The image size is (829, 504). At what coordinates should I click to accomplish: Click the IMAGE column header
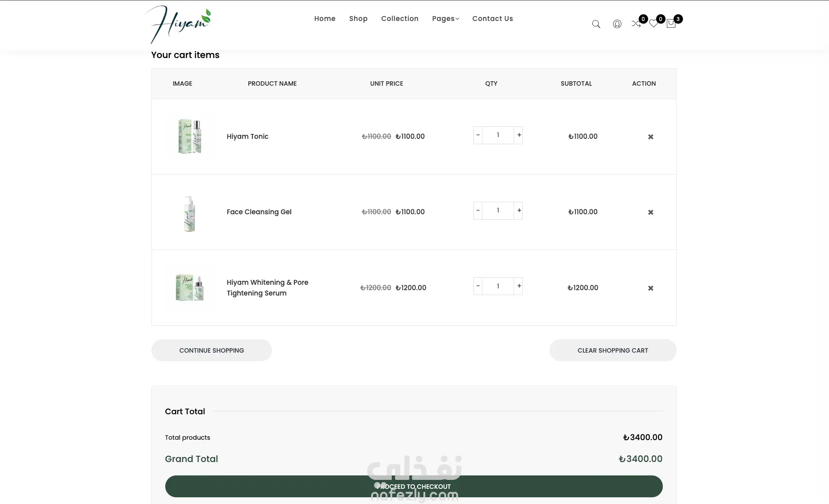182,83
